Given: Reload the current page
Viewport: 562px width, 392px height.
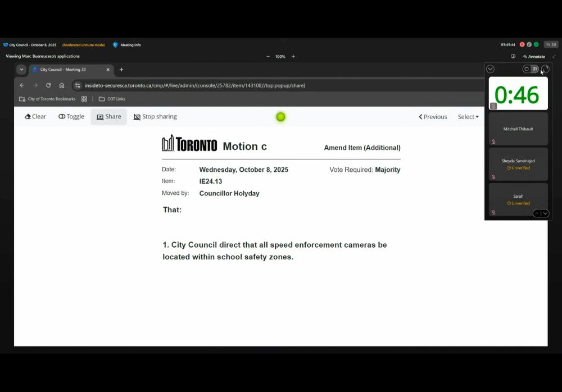Looking at the screenshot, I should click(48, 85).
